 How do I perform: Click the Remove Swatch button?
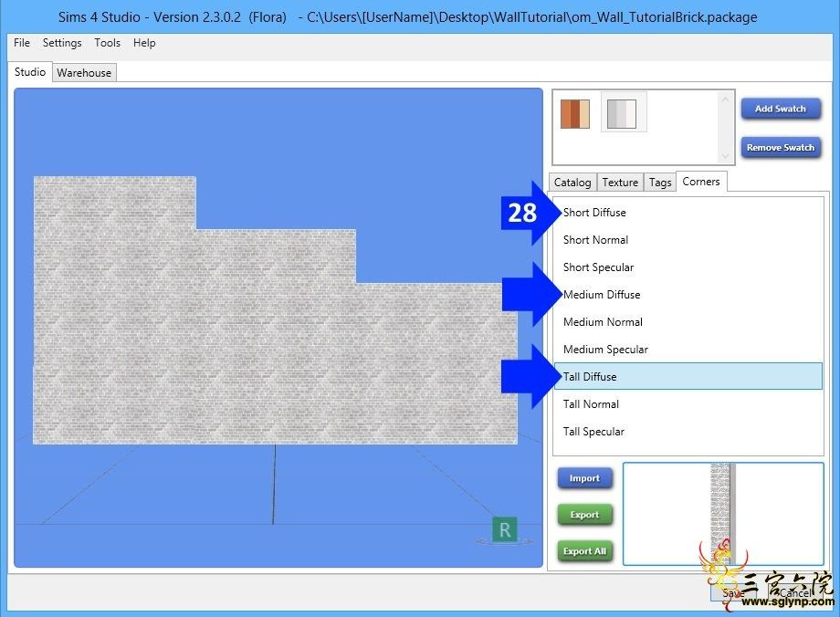tap(781, 147)
